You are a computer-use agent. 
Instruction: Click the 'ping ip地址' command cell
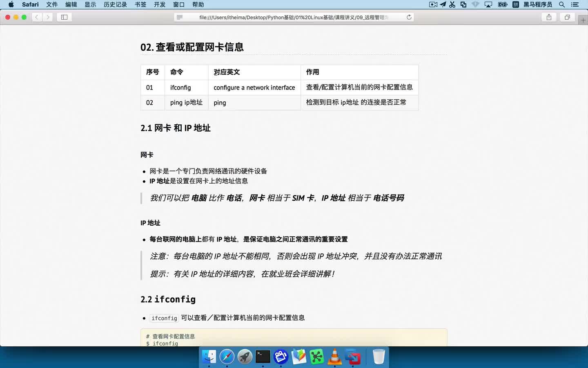coord(187,103)
